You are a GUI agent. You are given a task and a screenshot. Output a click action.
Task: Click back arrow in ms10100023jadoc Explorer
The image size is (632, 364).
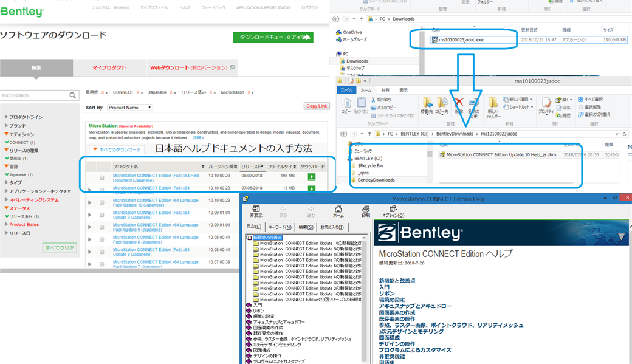[343, 134]
